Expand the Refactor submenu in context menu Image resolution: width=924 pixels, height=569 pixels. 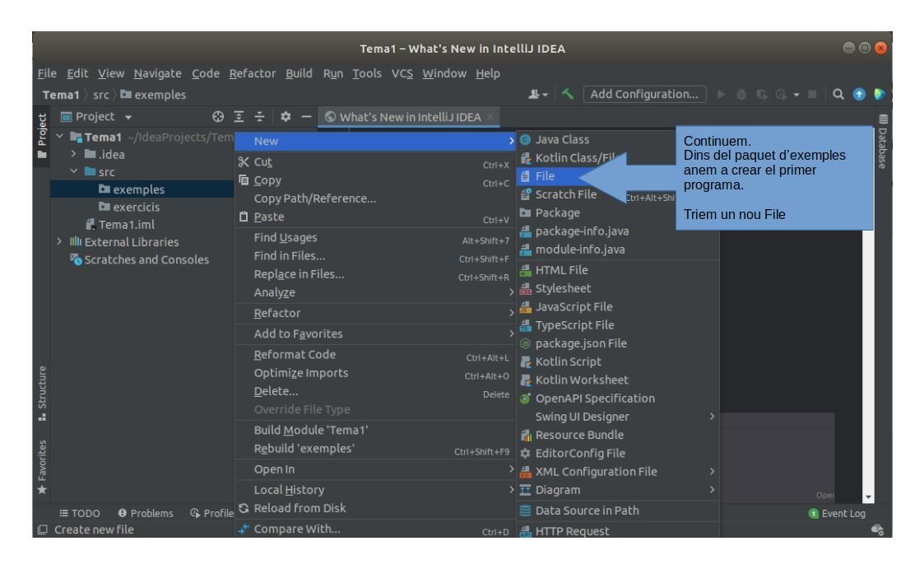coord(375,313)
